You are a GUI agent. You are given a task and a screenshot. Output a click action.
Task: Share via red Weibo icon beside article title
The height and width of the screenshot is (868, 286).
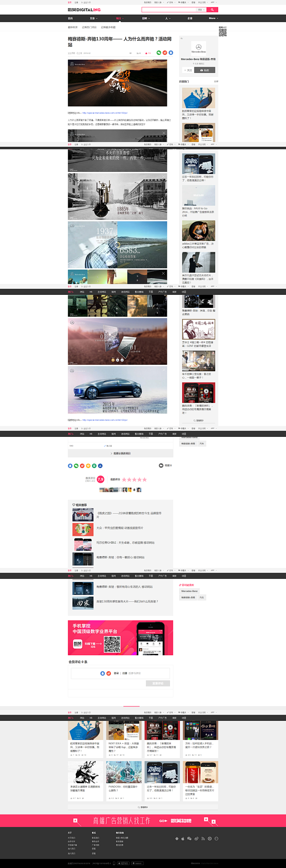point(165,53)
